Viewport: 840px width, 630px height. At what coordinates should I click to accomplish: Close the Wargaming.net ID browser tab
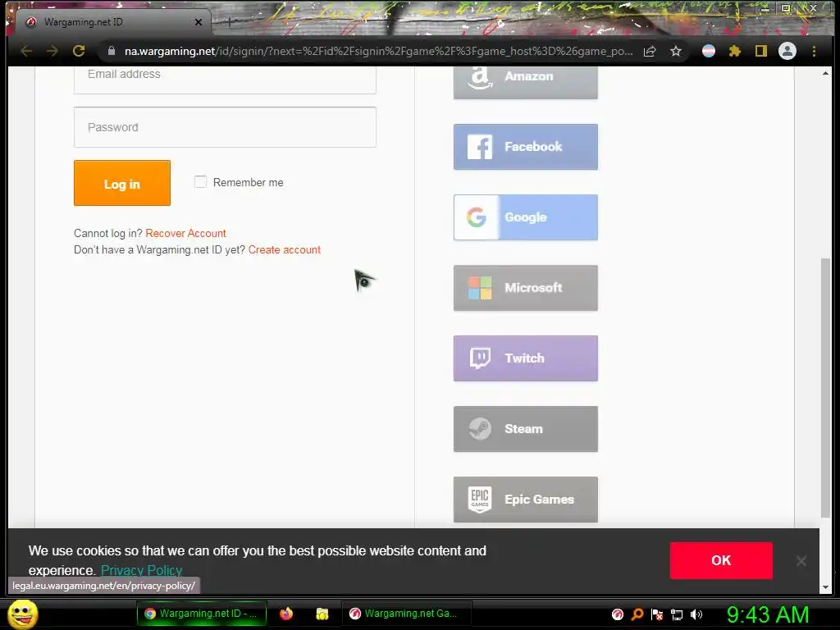click(x=199, y=22)
